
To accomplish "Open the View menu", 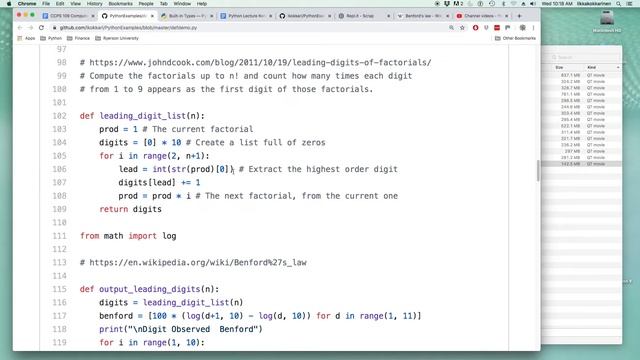I will click(x=76, y=4).
